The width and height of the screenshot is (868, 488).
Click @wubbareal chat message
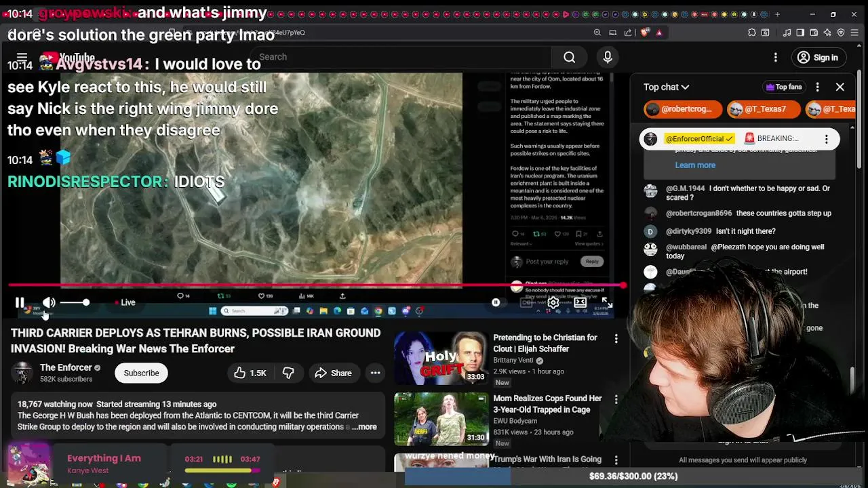pos(739,251)
